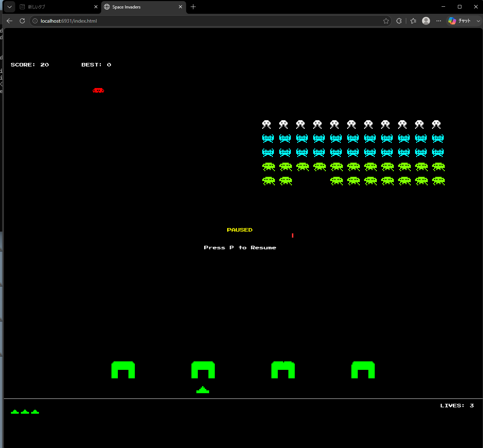Click the red projectile near the PAUSED text
This screenshot has height=448, width=483.
coord(293,235)
